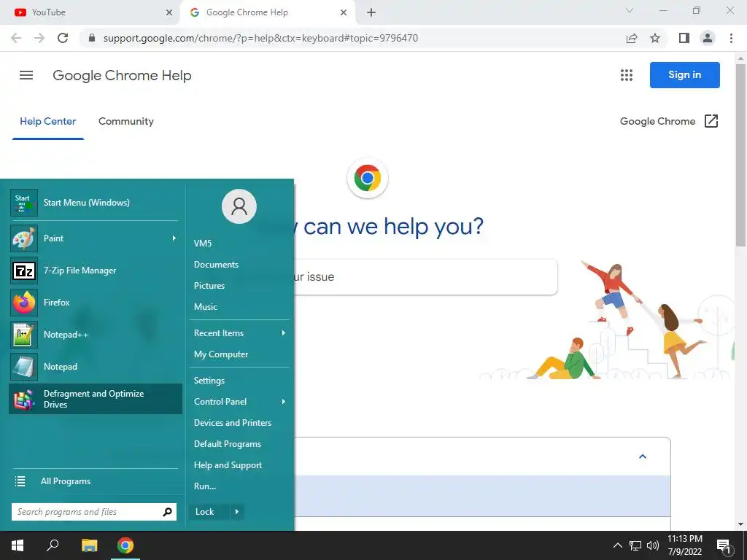Click Start Menu (Windows) entry icon
This screenshot has height=560, width=747.
(x=24, y=203)
